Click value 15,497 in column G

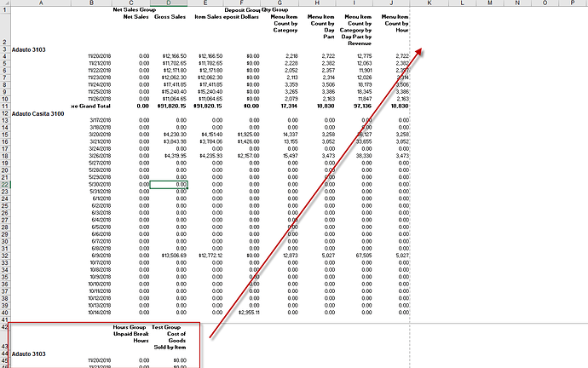(291, 156)
